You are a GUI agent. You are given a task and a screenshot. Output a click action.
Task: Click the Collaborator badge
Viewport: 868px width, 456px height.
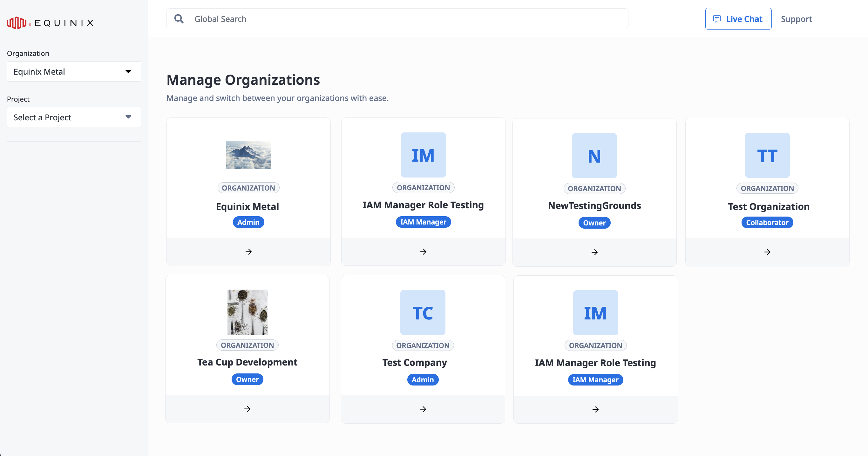tap(767, 223)
